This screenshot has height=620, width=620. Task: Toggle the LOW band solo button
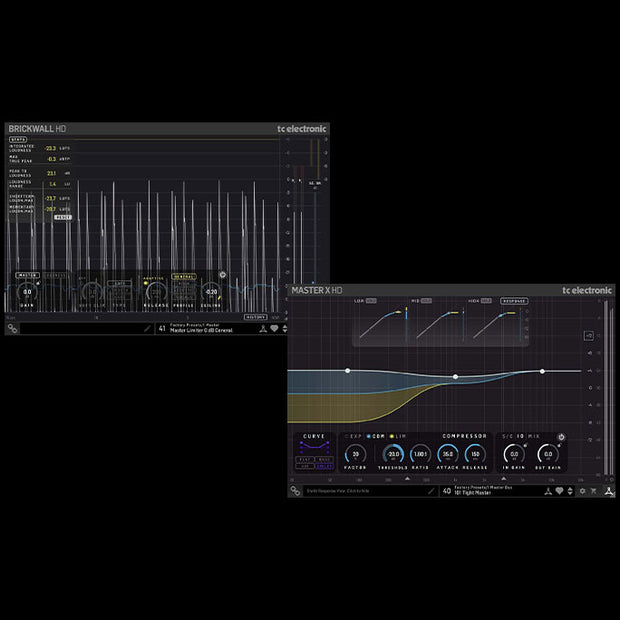point(371,301)
